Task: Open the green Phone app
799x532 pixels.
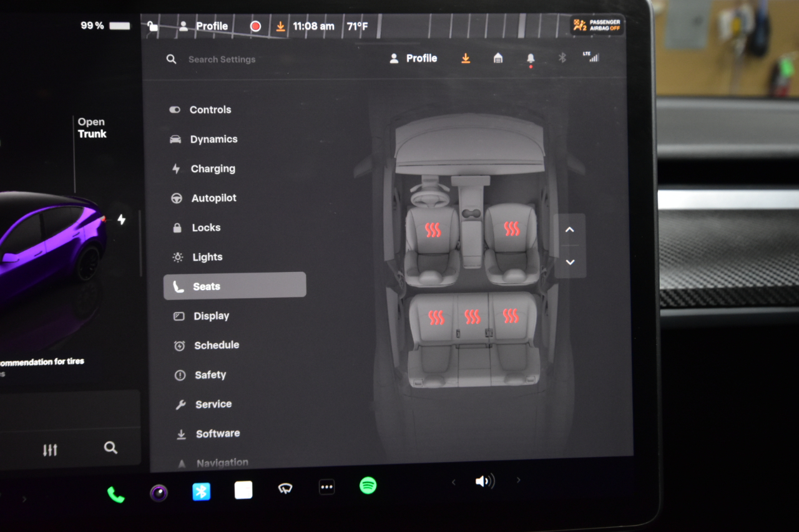Action: (115, 495)
